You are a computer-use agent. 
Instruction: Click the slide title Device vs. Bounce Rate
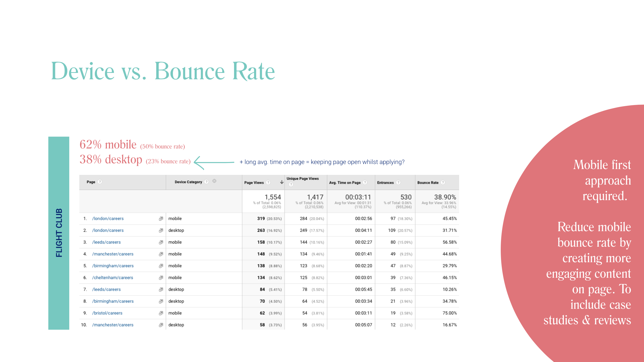pyautogui.click(x=163, y=71)
